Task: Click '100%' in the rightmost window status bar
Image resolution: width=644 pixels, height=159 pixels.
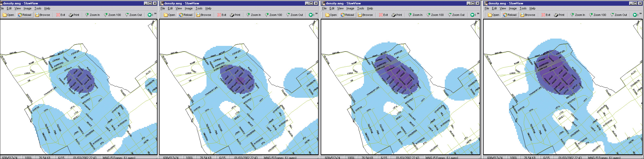Action: (x=513, y=157)
